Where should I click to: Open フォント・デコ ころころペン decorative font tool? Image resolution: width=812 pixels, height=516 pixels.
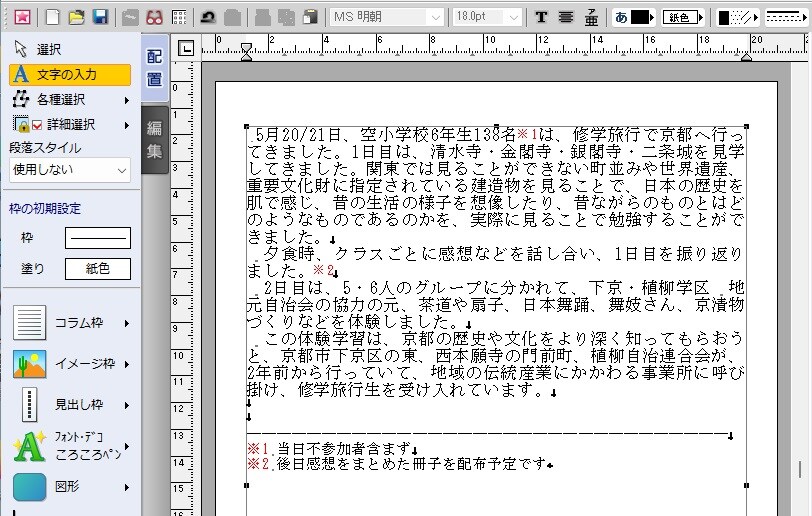click(x=69, y=447)
